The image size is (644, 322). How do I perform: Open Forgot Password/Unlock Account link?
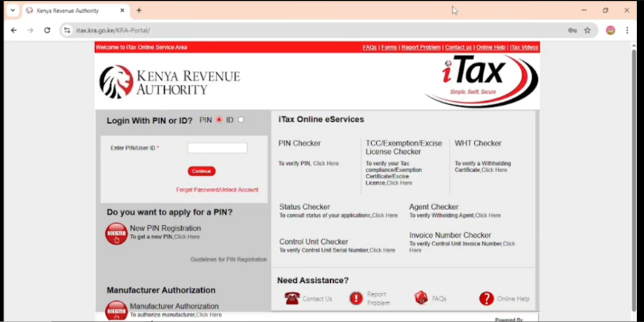click(x=217, y=190)
